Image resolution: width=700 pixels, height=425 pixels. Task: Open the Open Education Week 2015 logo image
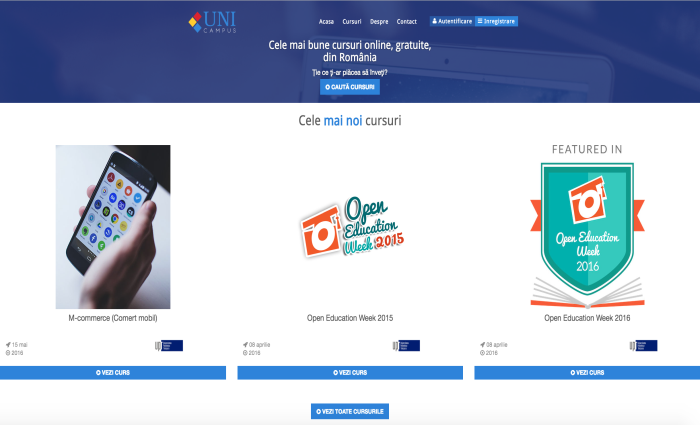[352, 228]
